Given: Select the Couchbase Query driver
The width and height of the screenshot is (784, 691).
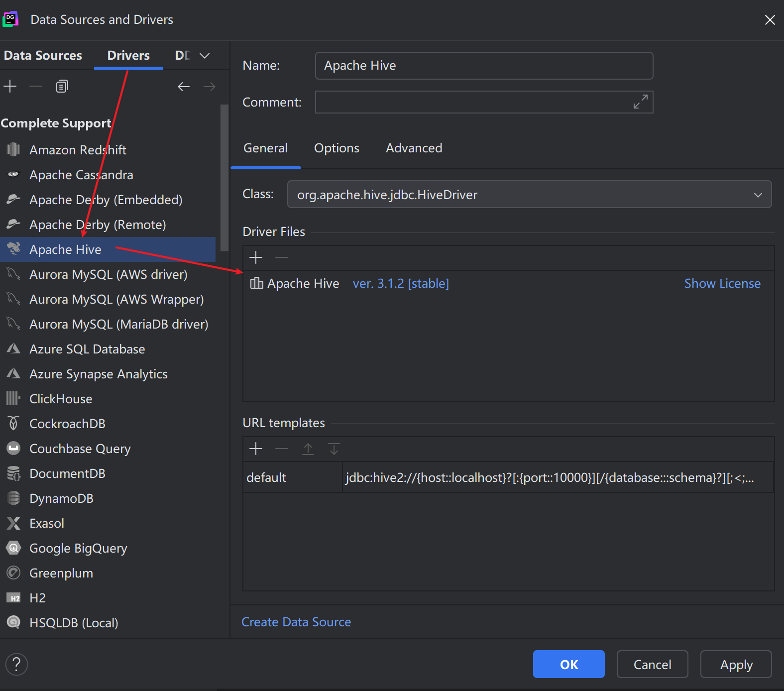Looking at the screenshot, I should pyautogui.click(x=108, y=449).
